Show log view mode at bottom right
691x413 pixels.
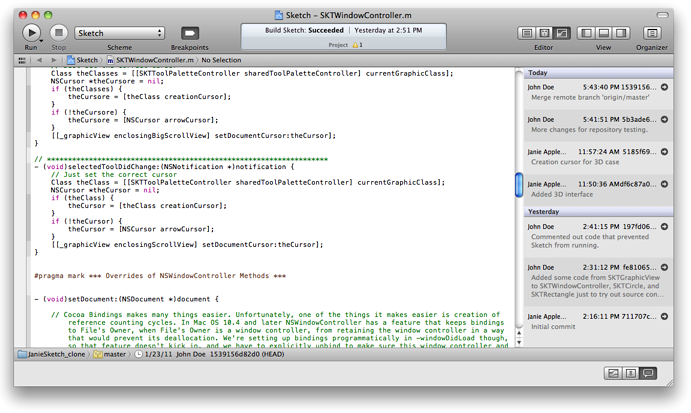pyautogui.click(x=648, y=373)
